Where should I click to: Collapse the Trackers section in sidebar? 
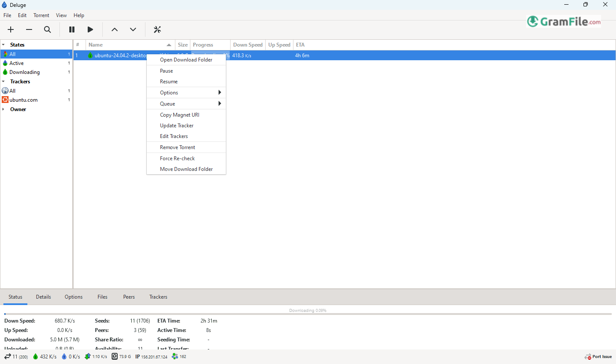tap(3, 82)
